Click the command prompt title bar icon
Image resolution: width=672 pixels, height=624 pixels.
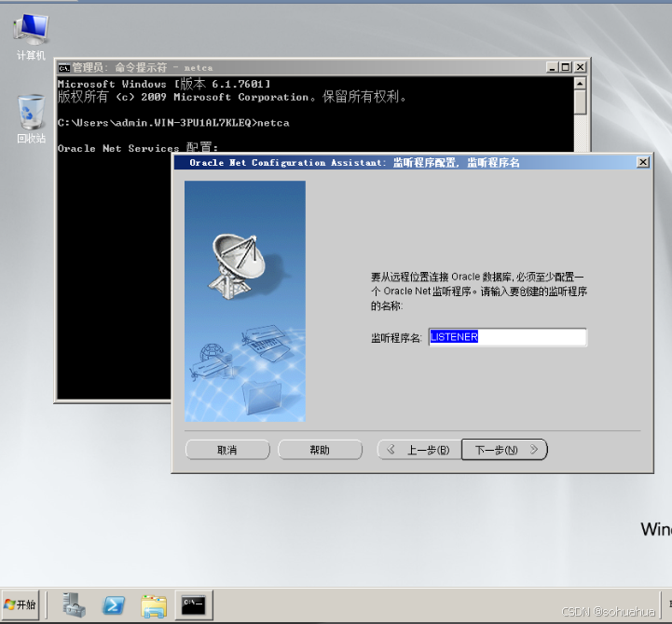(64, 68)
